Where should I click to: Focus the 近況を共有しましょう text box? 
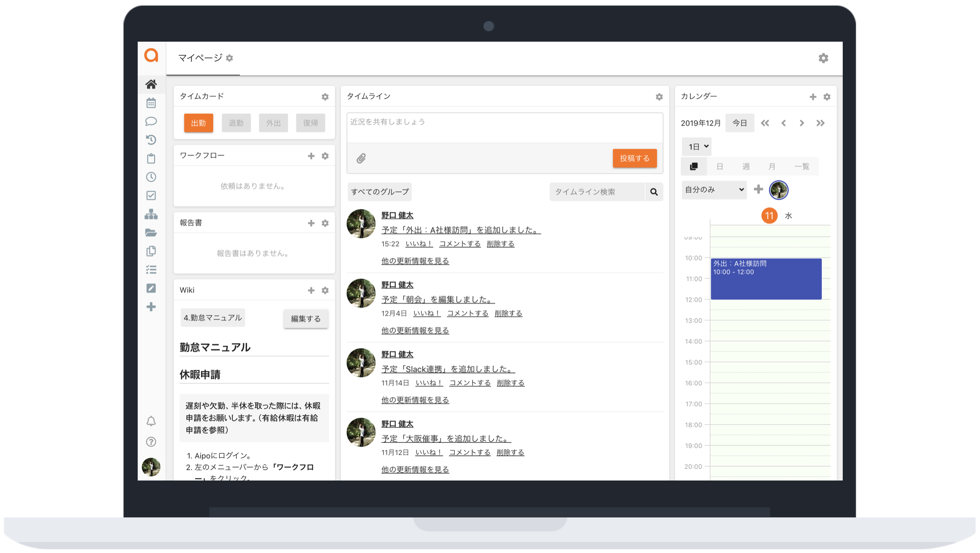click(505, 128)
